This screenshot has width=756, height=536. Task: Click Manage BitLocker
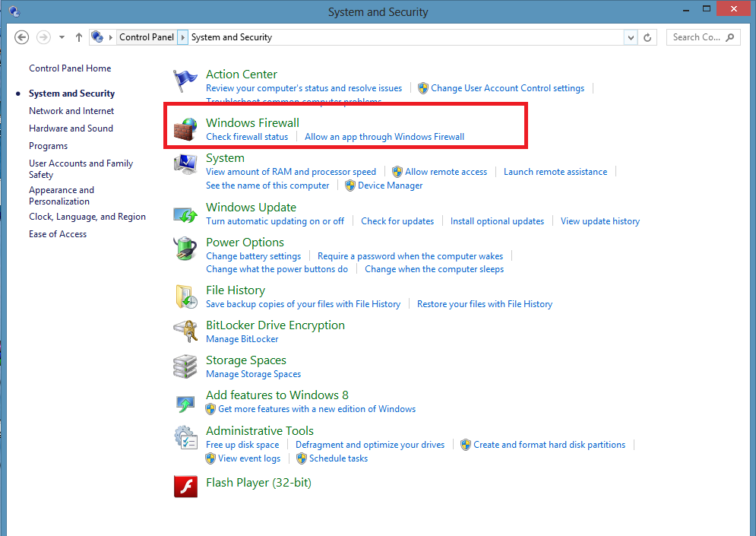pyautogui.click(x=242, y=339)
